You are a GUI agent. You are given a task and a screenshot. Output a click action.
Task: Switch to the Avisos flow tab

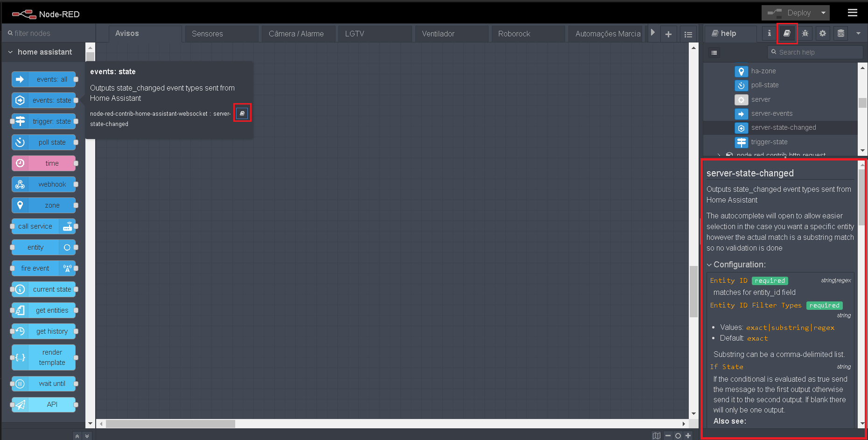coord(145,34)
